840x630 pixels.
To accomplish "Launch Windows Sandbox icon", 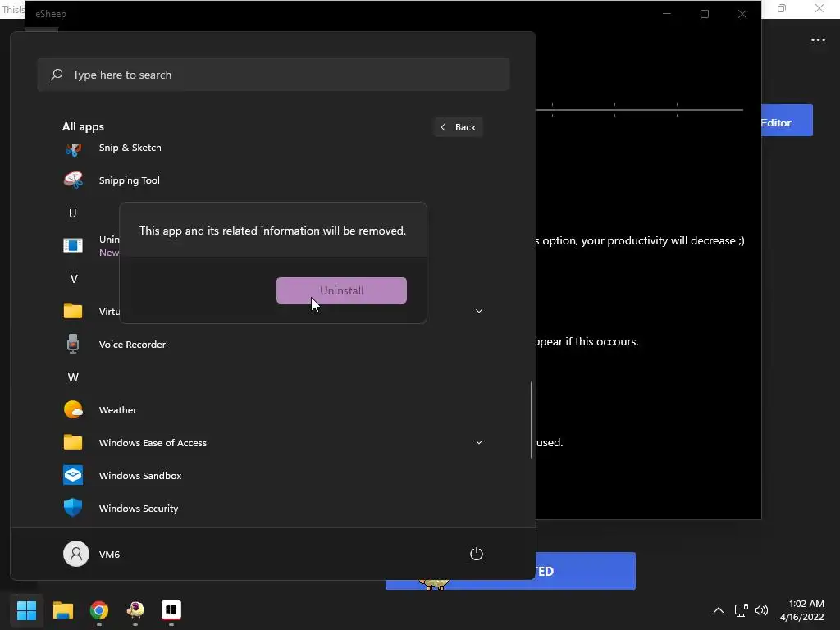I will 73,475.
